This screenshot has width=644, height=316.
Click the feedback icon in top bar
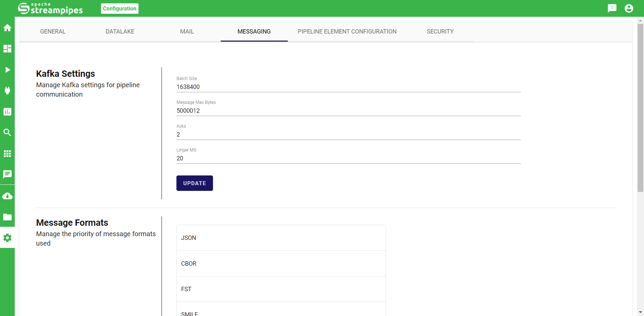tap(612, 8)
